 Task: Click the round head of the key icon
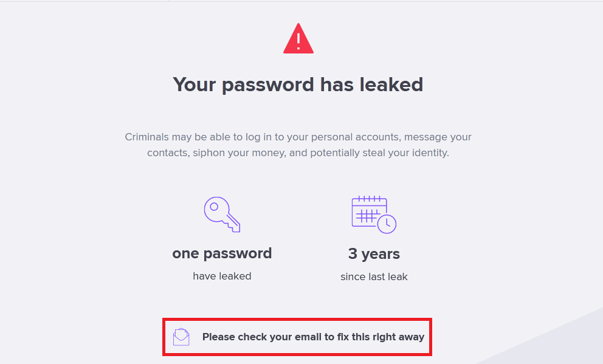pyautogui.click(x=215, y=208)
